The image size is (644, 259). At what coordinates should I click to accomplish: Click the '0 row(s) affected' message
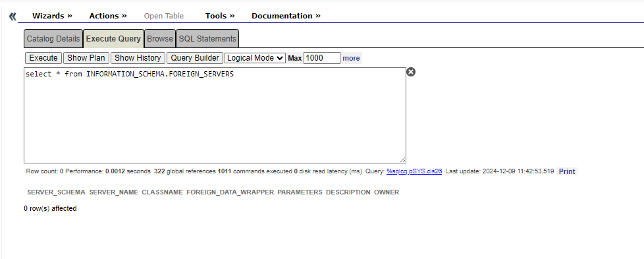pos(50,208)
